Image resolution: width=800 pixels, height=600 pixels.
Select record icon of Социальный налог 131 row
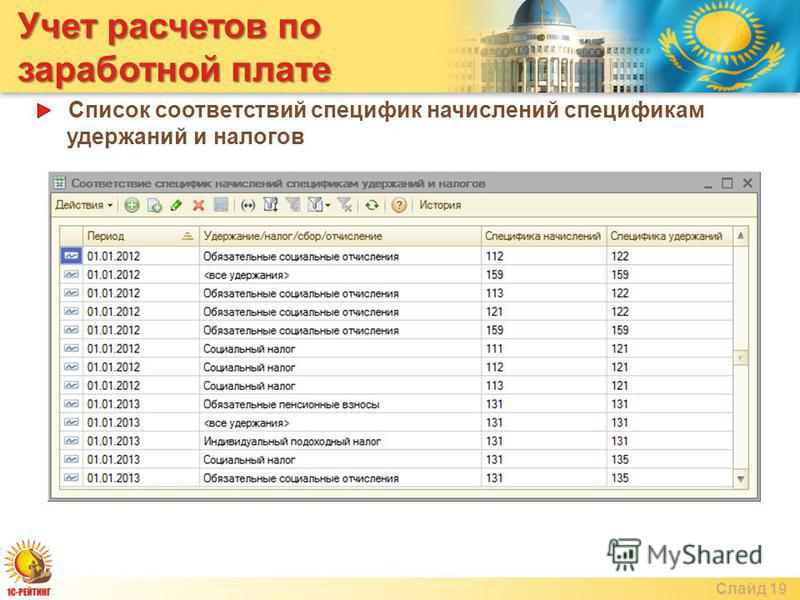[x=71, y=460]
